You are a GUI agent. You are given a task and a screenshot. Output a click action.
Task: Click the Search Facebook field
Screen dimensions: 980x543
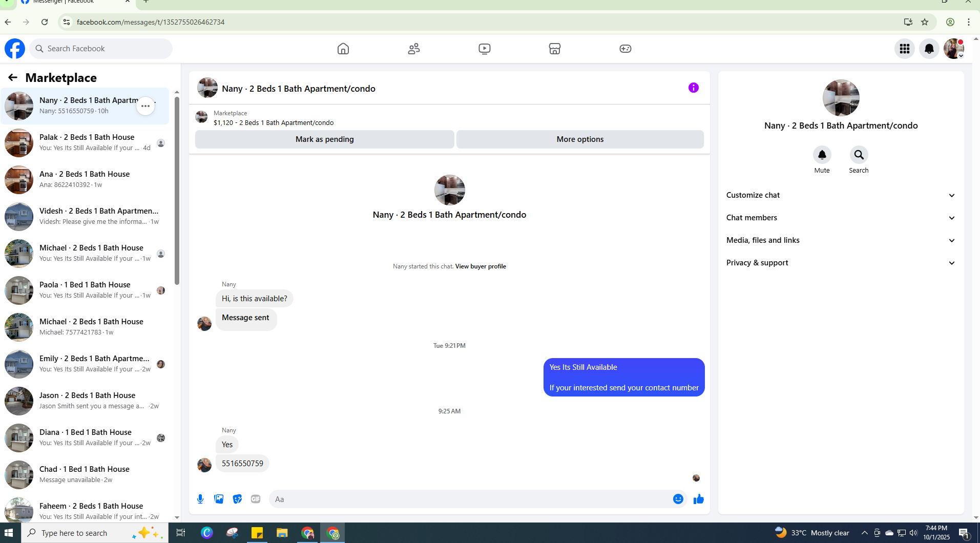coord(101,49)
